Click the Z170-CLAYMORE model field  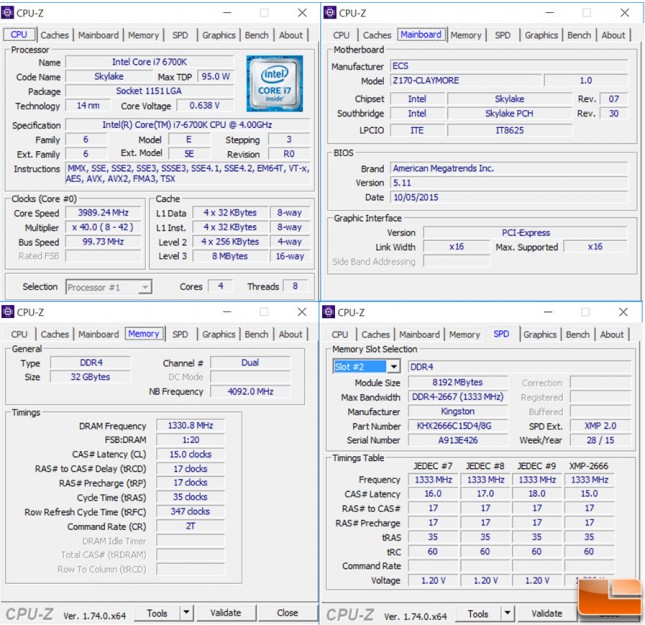[465, 80]
